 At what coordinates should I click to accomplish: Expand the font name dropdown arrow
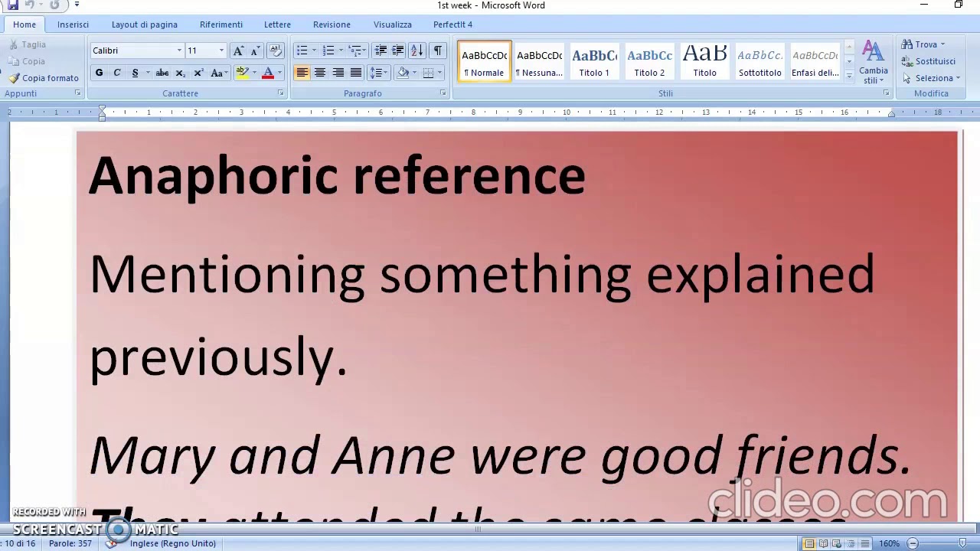point(179,51)
